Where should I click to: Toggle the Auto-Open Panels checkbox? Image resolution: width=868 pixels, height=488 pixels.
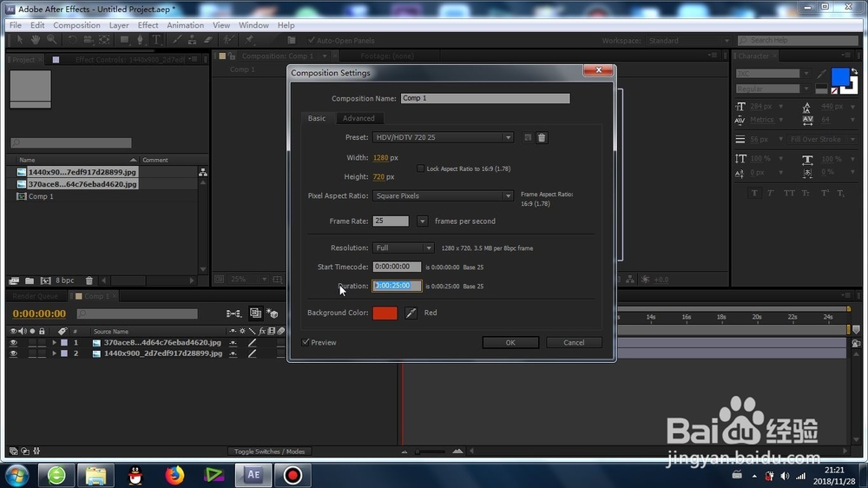pyautogui.click(x=311, y=41)
